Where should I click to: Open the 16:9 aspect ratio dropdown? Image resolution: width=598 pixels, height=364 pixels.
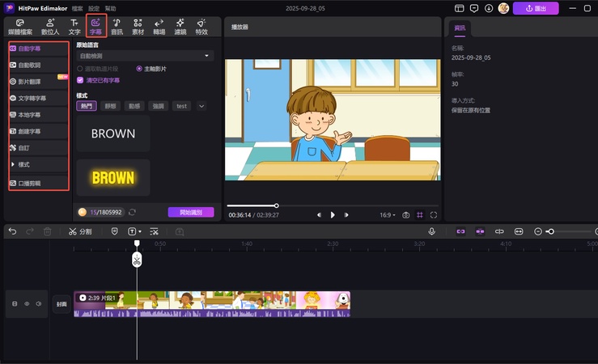387,215
